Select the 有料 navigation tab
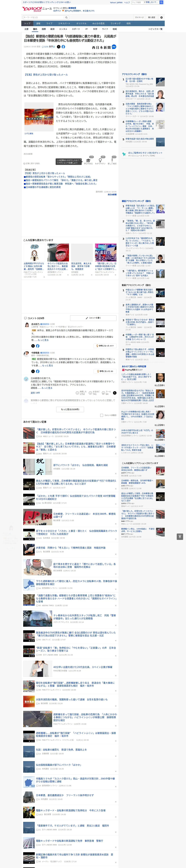This screenshot has height=868, width=186. click(129, 24)
